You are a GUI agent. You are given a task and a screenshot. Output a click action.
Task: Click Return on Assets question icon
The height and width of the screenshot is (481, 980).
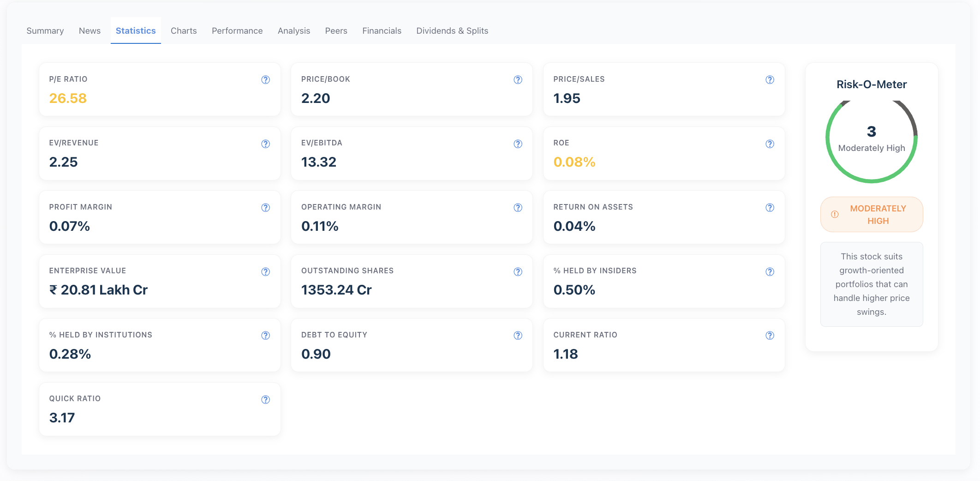[770, 208]
